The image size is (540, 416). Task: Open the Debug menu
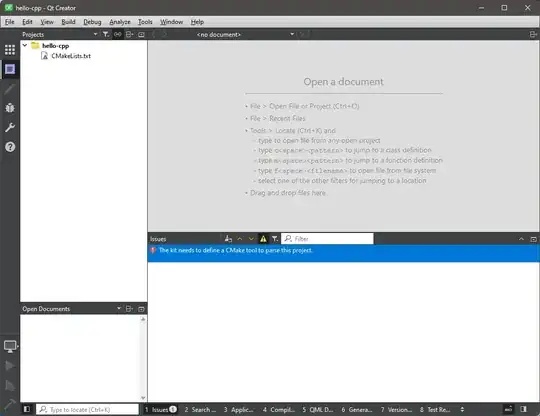[92, 22]
